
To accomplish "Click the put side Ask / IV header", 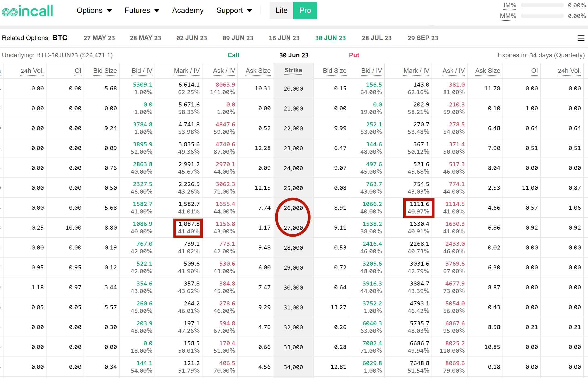I will click(454, 71).
